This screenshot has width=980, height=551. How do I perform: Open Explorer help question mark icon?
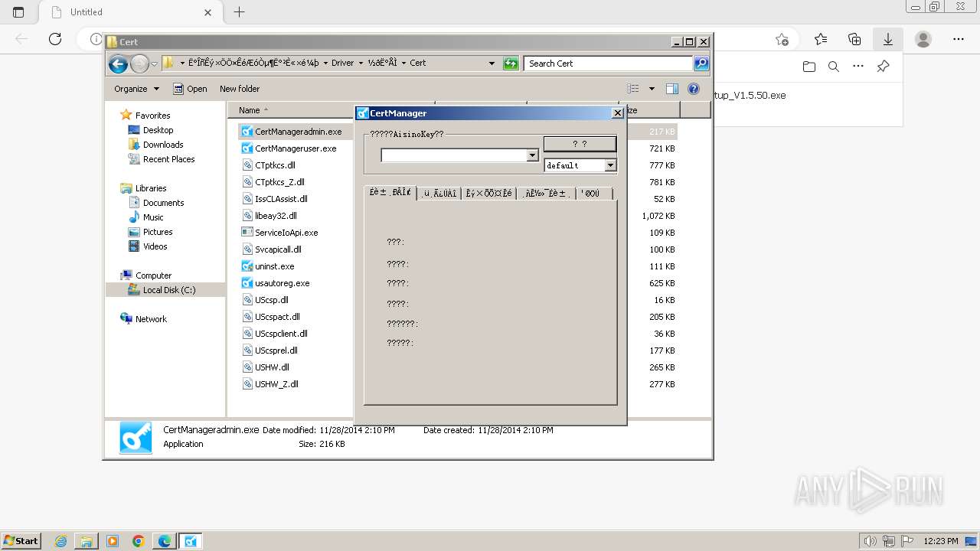point(694,89)
